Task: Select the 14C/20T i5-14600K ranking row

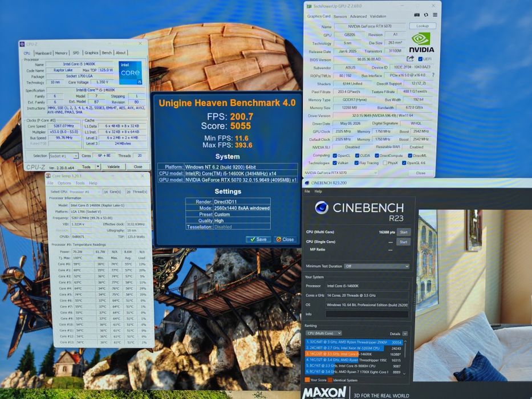Action: pos(354,354)
